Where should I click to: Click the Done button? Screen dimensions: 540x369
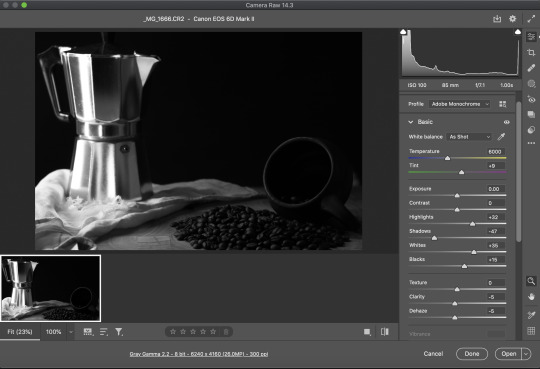point(472,354)
